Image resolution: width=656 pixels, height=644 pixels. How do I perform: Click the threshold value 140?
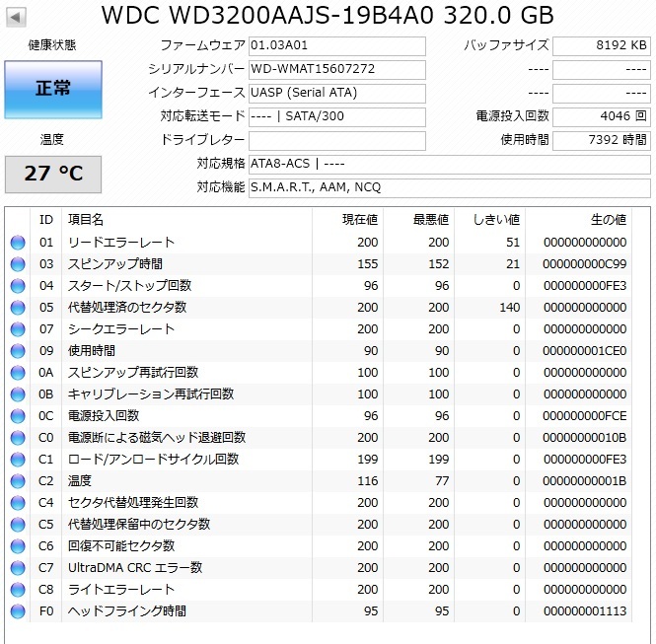(x=510, y=308)
